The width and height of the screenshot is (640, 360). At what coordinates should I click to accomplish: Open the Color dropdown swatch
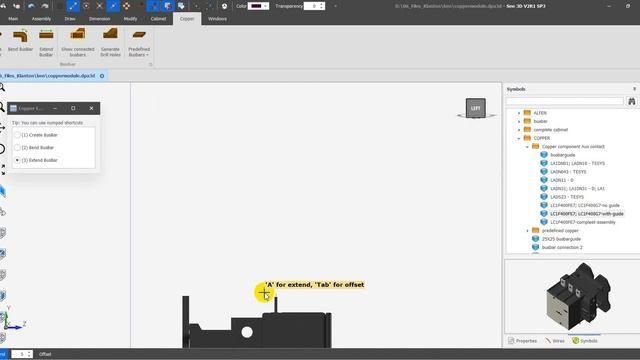[258, 6]
